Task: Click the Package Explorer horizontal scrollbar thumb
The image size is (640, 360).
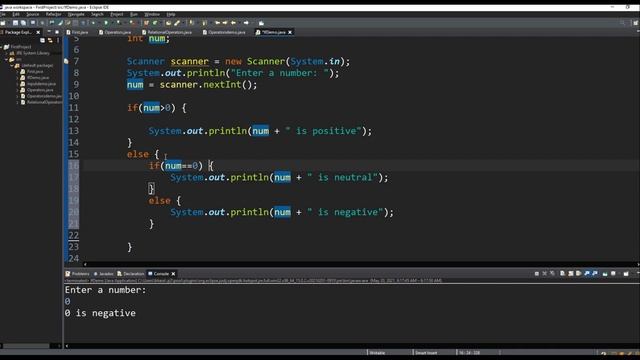Action: [x=26, y=346]
